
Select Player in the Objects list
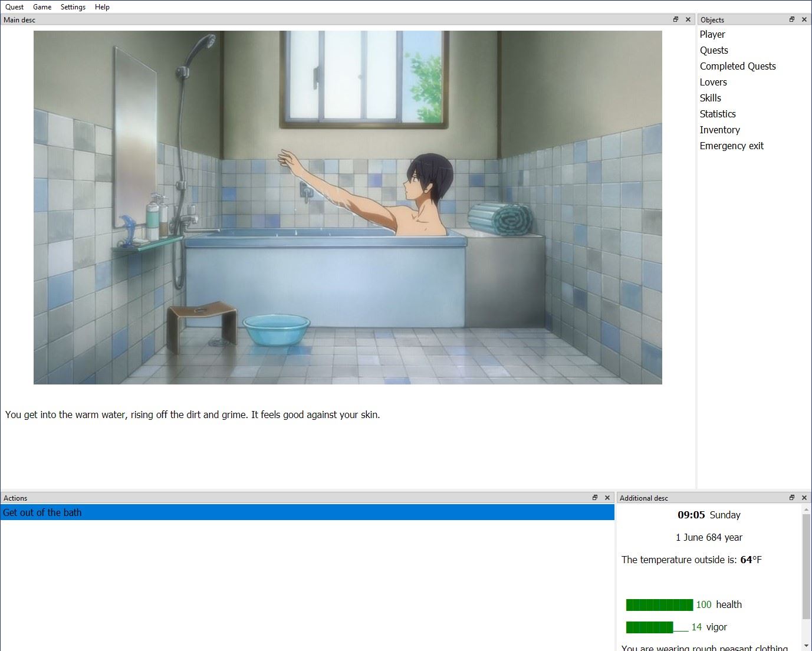click(x=712, y=35)
